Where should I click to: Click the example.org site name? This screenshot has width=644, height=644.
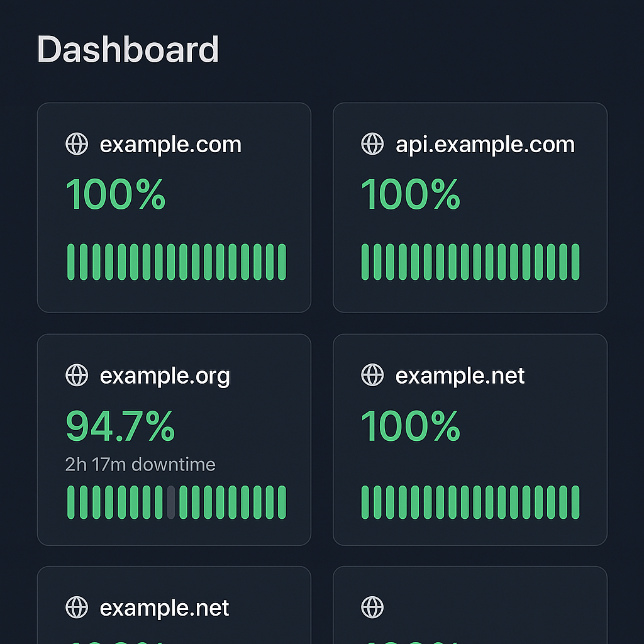(165, 375)
